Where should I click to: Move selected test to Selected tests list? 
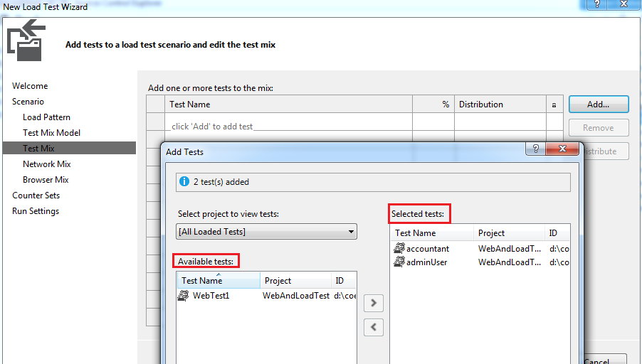(x=374, y=303)
